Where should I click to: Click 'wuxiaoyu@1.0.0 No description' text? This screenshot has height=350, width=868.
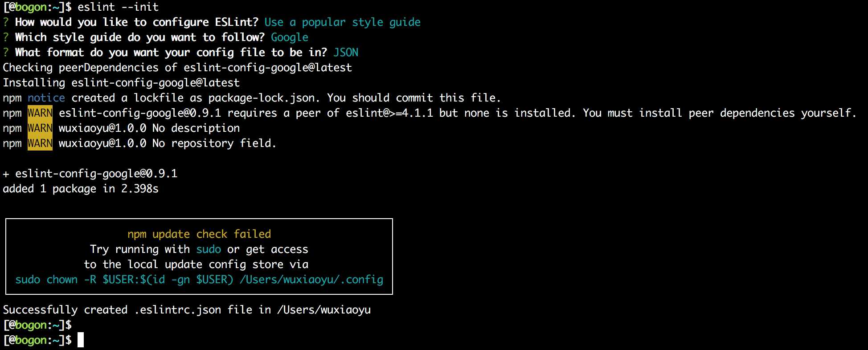coord(149,128)
